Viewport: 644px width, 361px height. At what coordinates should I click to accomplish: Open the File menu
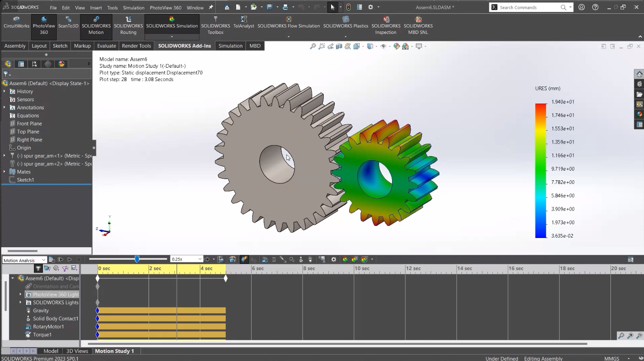(53, 8)
